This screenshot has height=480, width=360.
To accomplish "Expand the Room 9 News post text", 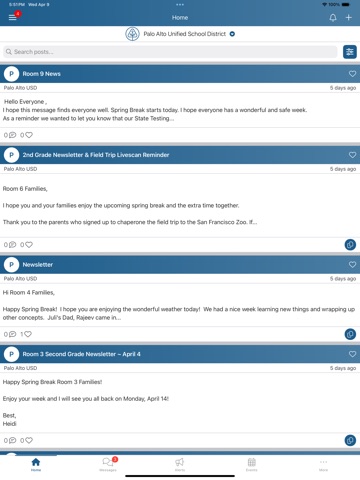I will click(x=155, y=110).
